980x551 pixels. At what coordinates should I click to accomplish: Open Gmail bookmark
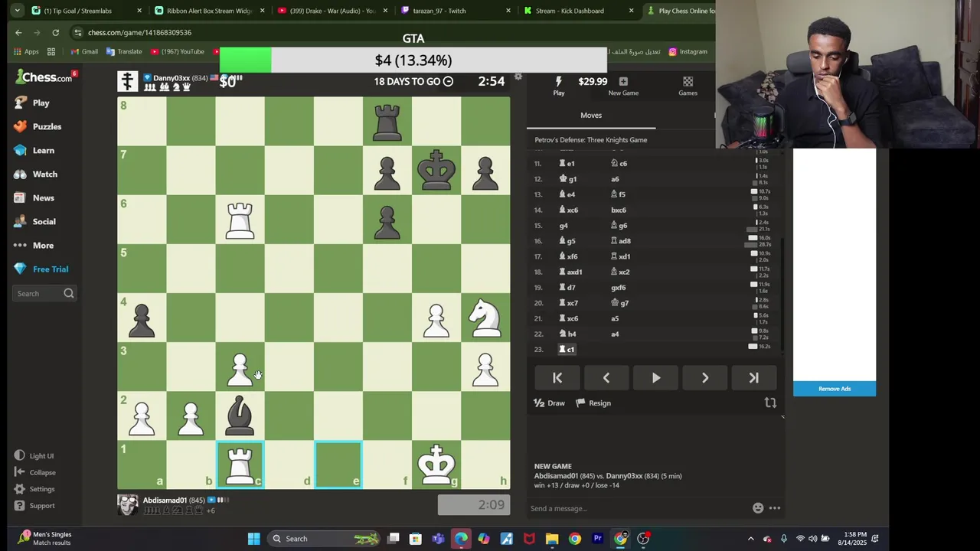pos(83,51)
